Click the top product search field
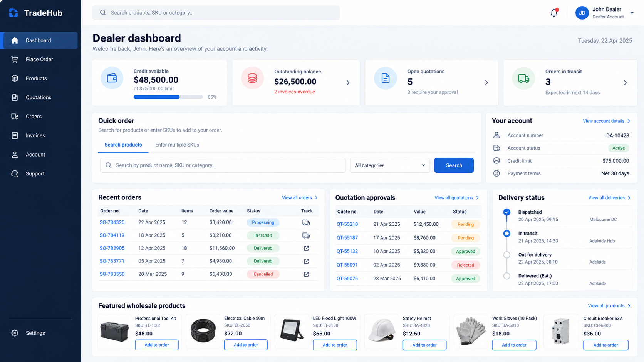The width and height of the screenshot is (644, 362). click(x=216, y=13)
